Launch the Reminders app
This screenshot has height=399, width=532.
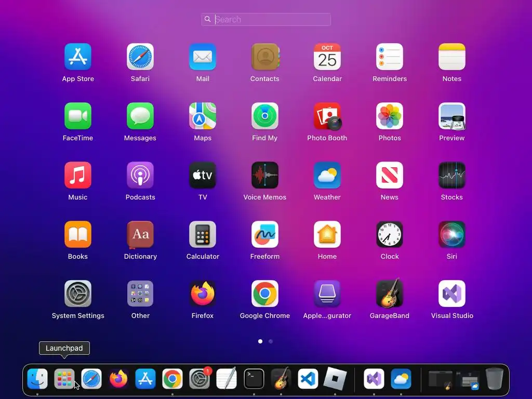(x=390, y=57)
